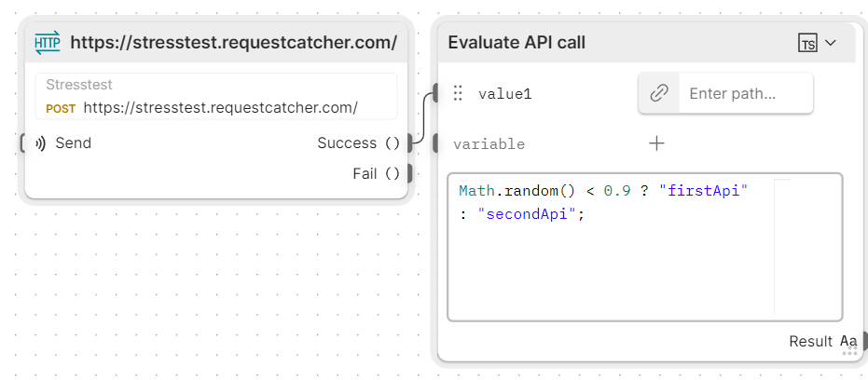
Task: Click the six-dot drag handle beside value1
Action: (458, 93)
